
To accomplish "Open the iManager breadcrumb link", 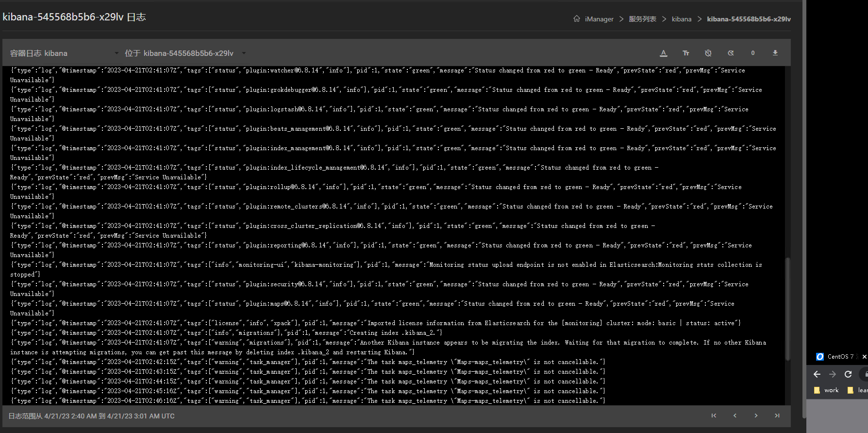I will click(599, 19).
